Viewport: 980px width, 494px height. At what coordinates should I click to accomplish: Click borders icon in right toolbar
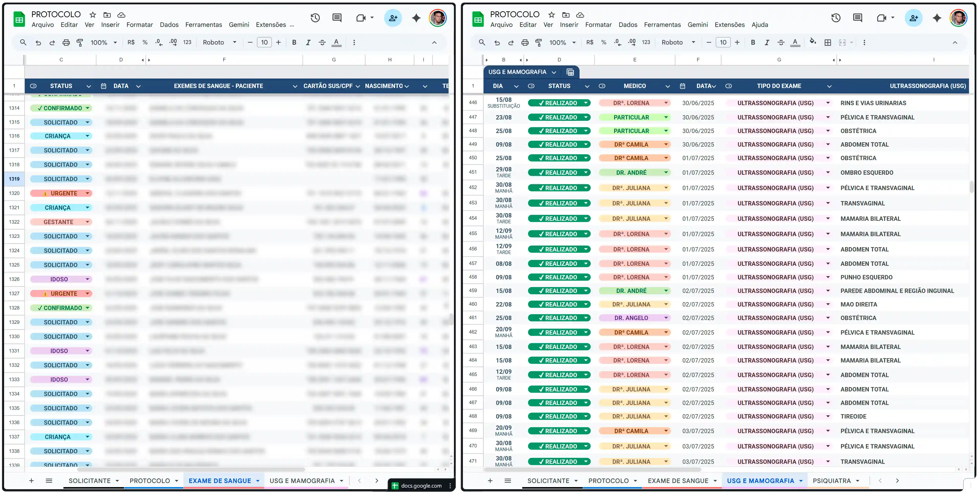[x=827, y=42]
